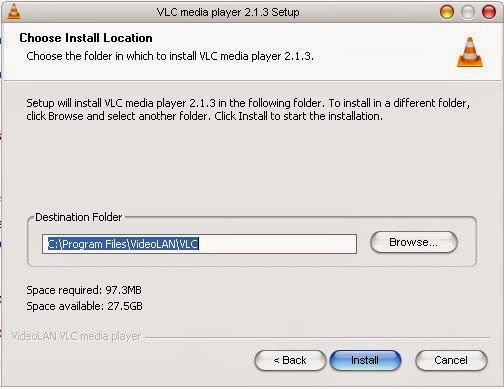Go back with the < Back button
This screenshot has height=389, width=504.
click(290, 360)
